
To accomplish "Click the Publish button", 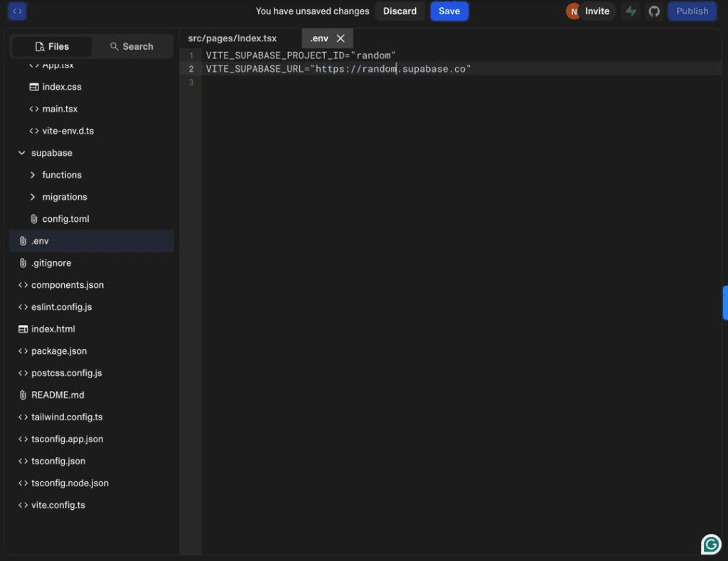I will pos(692,11).
